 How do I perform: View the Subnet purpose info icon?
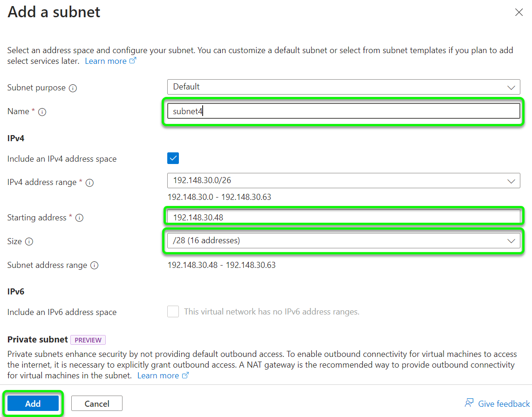74,88
